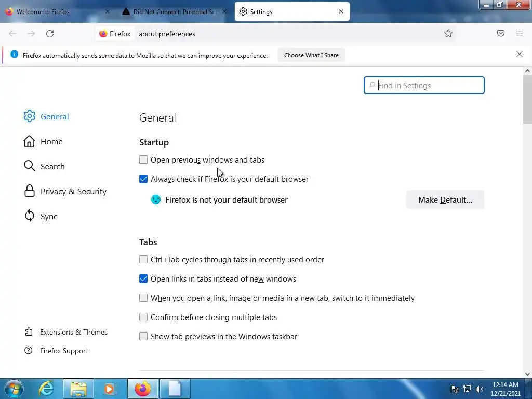Uncheck Open links in tabs instead of new windows
Viewport: 532px width, 399px height.
tap(143, 278)
